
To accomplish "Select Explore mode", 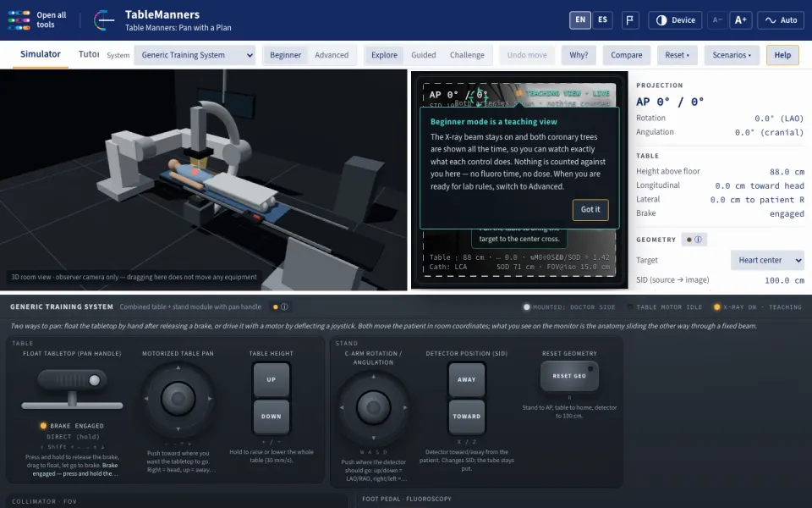I will [x=384, y=55].
